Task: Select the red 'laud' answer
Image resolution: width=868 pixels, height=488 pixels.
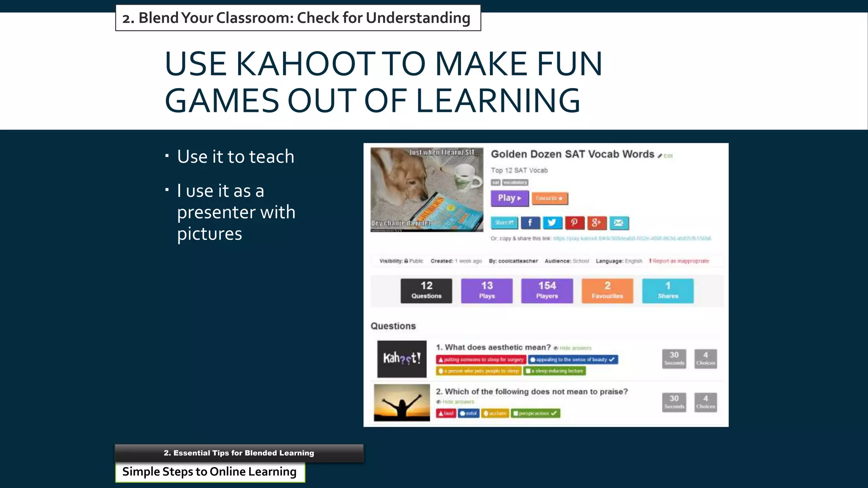Action: click(446, 413)
